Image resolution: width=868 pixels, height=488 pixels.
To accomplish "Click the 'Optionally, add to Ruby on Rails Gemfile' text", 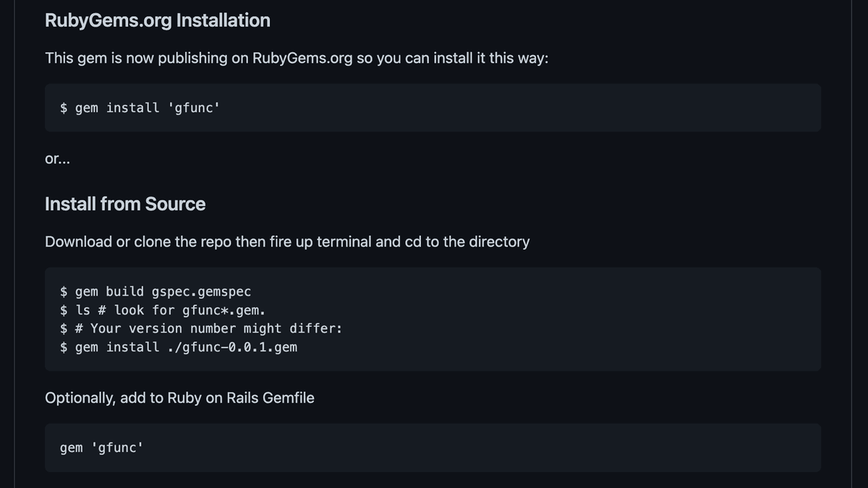I will click(179, 398).
